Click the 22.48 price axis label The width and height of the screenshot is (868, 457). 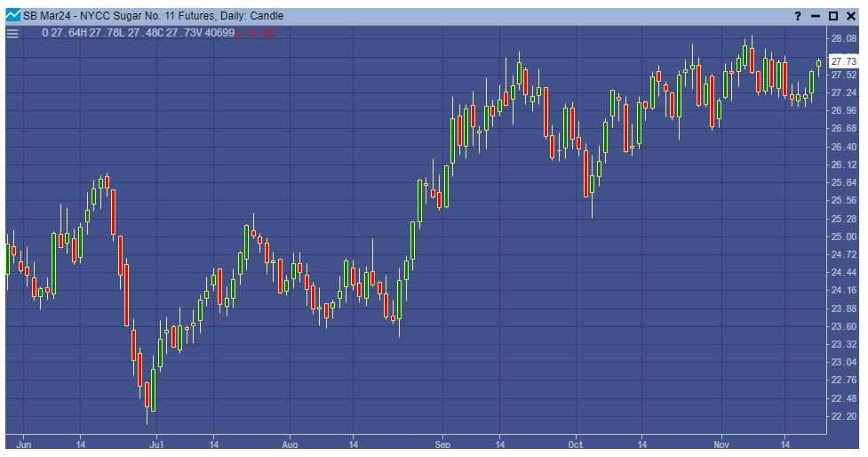tap(844, 398)
